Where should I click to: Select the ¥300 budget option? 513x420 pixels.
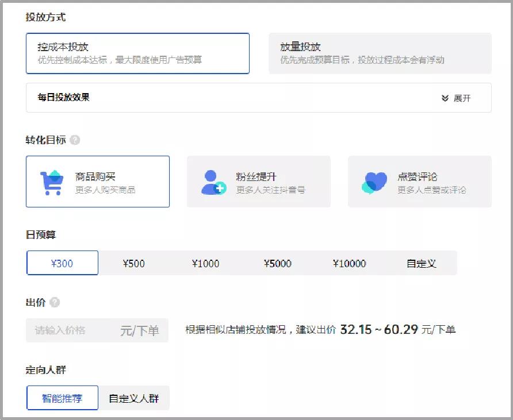pos(62,263)
